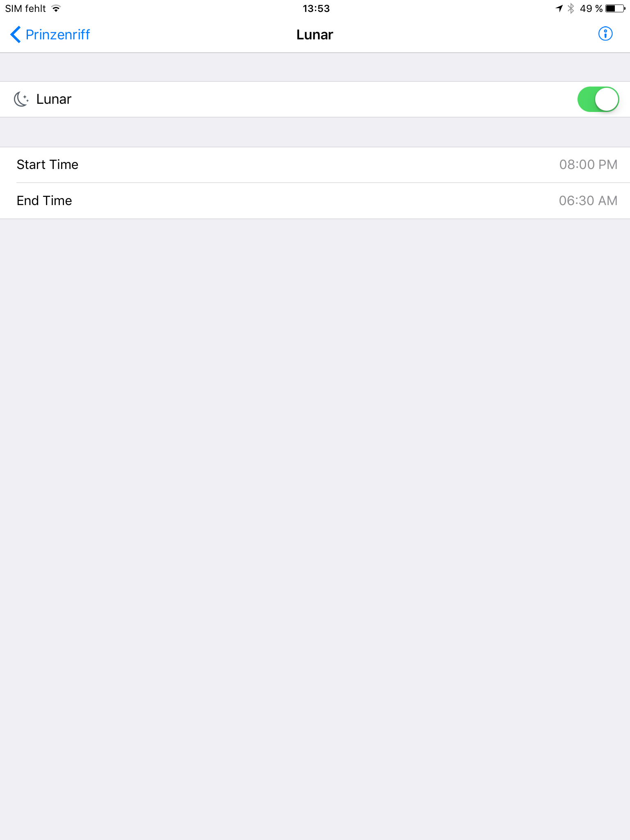Change the 08:00 PM start value
630x840 pixels.
click(588, 164)
